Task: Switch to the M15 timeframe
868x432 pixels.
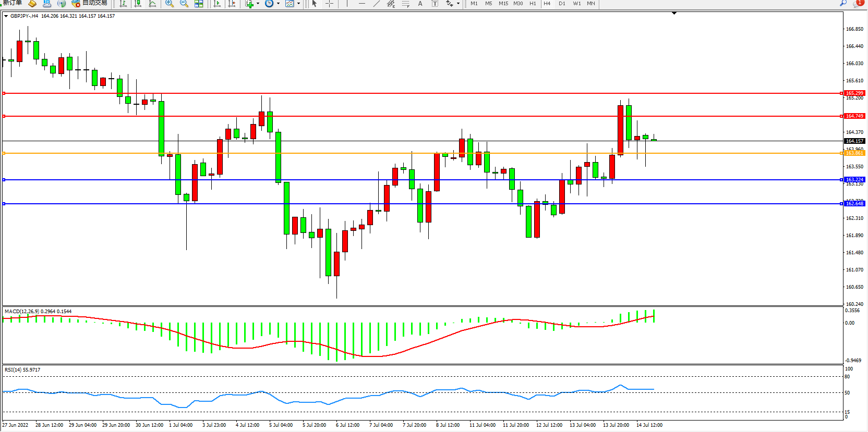Action: [503, 4]
